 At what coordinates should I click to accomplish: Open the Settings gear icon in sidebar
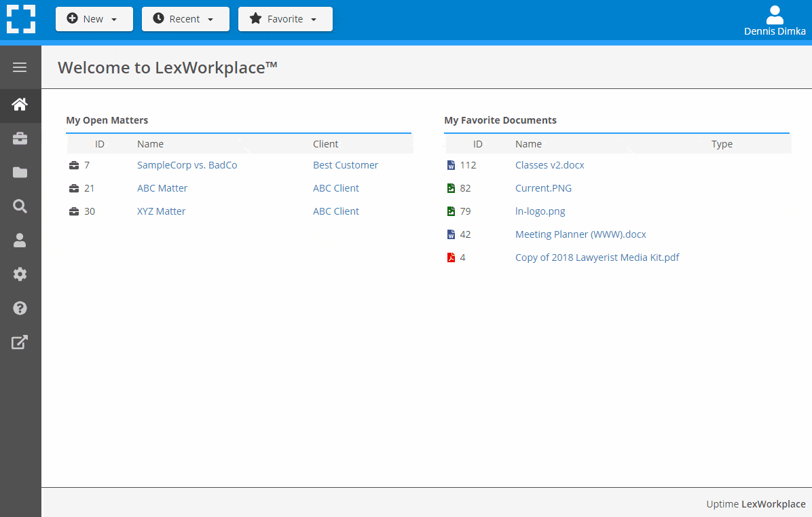click(20, 274)
